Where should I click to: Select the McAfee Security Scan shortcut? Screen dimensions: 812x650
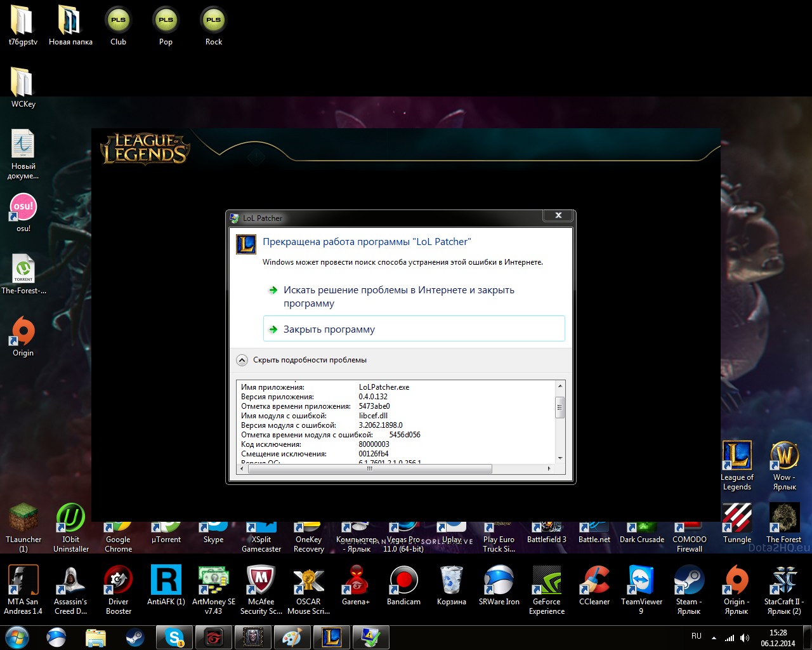pyautogui.click(x=261, y=590)
